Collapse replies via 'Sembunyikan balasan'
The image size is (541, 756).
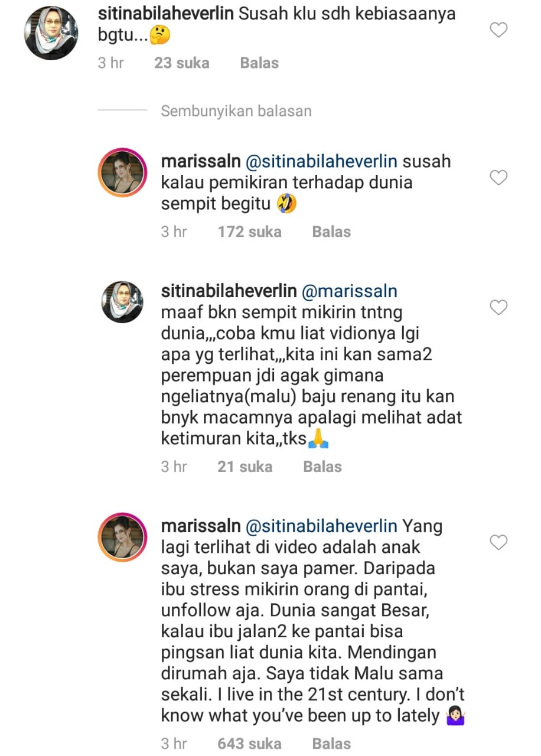[236, 110]
